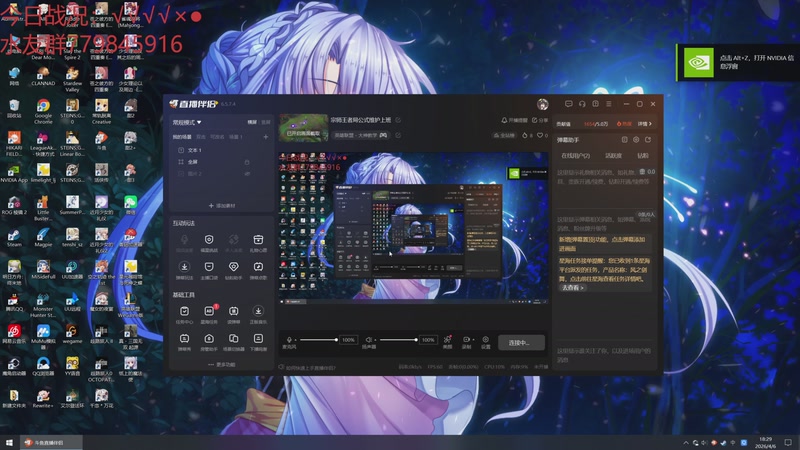Click the 去查看 view task button
This screenshot has width=800, height=450.
(572, 288)
